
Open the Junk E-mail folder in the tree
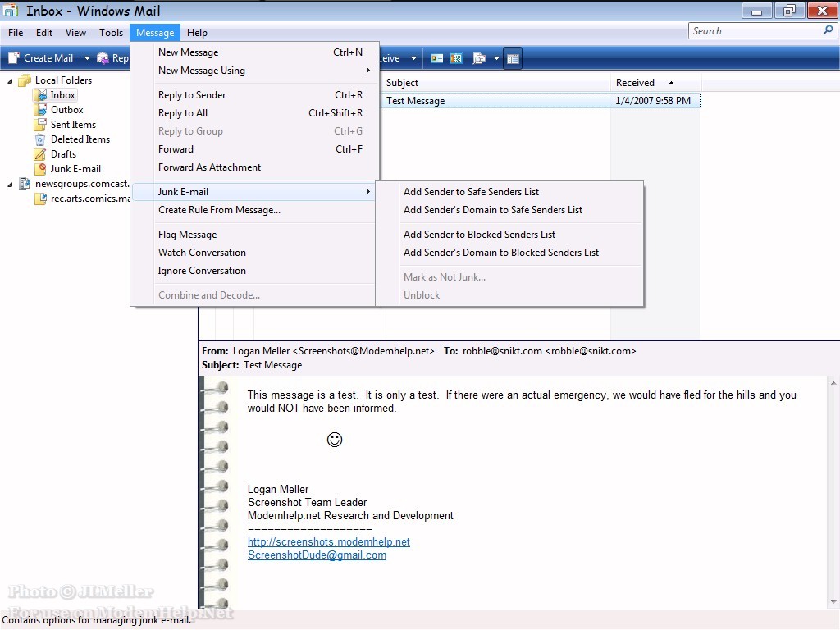point(67,169)
